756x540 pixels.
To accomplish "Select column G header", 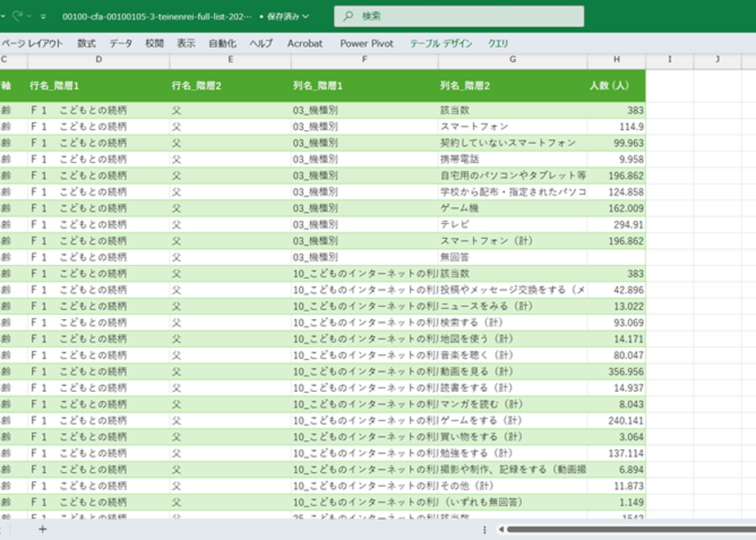I will [x=512, y=59].
